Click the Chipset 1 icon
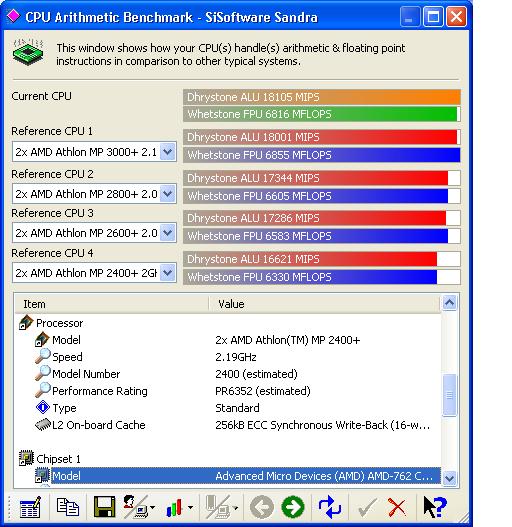The image size is (512, 527). click(26, 458)
